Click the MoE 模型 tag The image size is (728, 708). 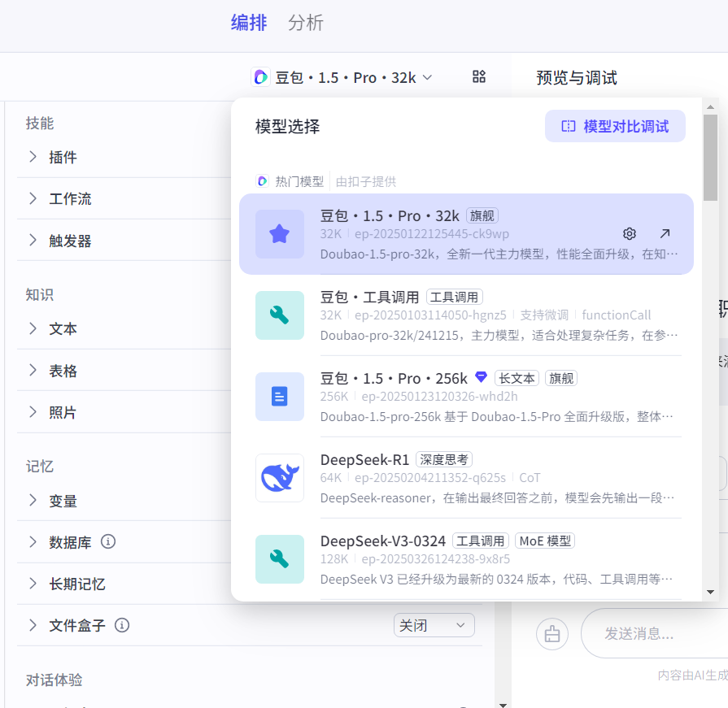click(545, 541)
